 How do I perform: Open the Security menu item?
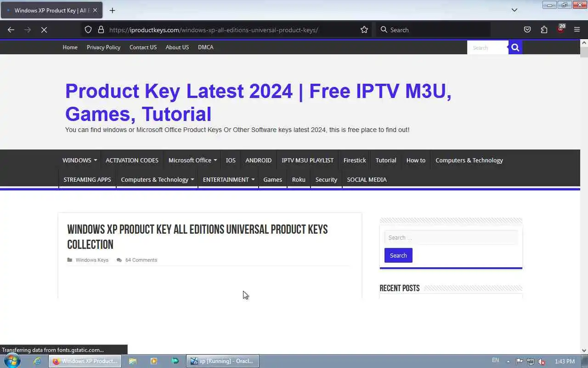coord(326,179)
